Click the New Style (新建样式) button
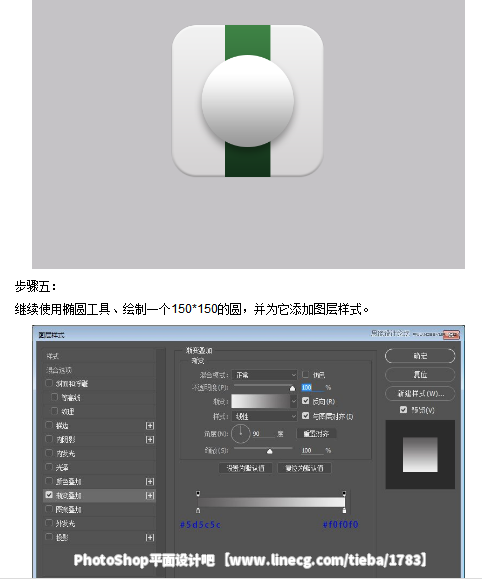The image size is (482, 579). (x=420, y=394)
